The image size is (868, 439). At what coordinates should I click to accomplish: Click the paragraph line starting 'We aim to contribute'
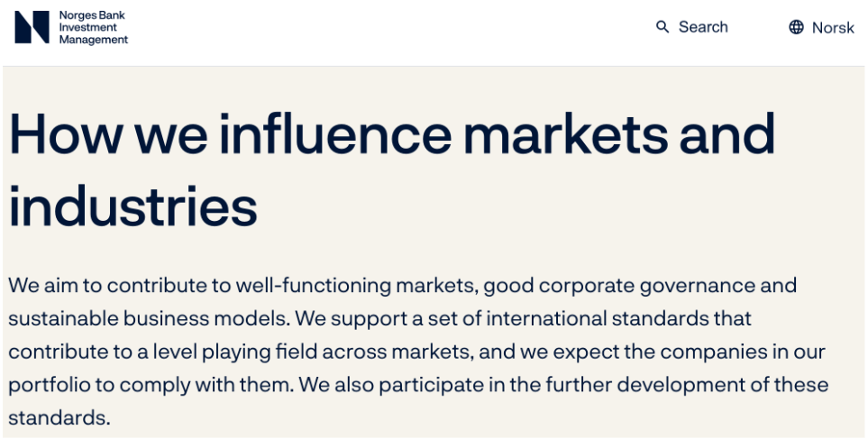(402, 286)
